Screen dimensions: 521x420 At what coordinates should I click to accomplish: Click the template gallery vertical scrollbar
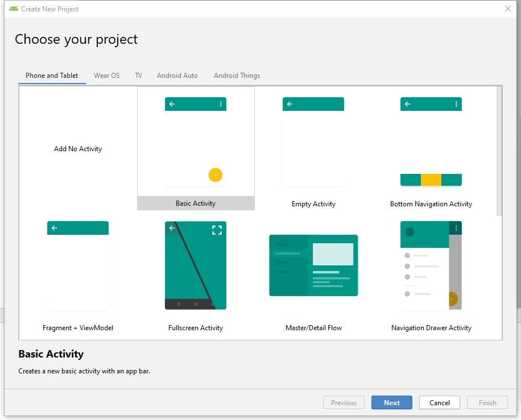[x=499, y=151]
